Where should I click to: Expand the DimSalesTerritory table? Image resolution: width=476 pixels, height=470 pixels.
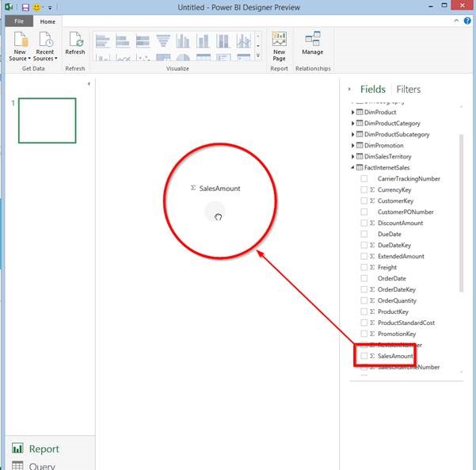click(x=352, y=156)
